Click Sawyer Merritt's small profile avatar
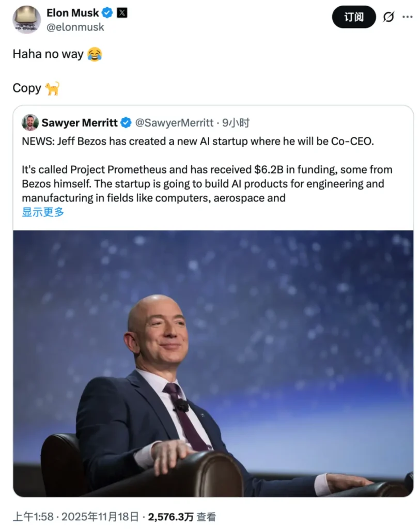420x529 pixels. tap(30, 122)
